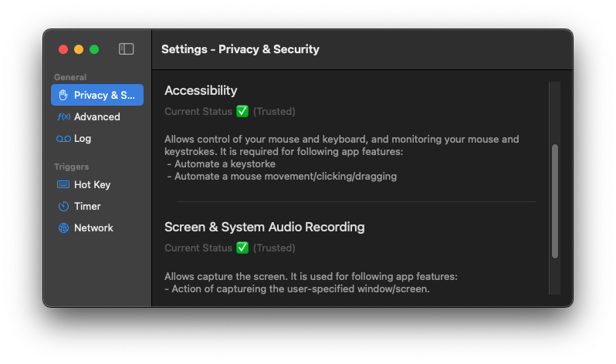Viewport: 616px width, 364px height.
Task: Click the globe icon beside Network
Action: pos(63,228)
